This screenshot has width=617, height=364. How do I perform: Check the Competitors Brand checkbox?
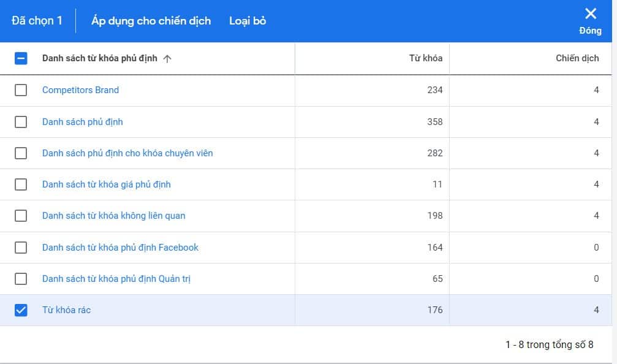(21, 90)
